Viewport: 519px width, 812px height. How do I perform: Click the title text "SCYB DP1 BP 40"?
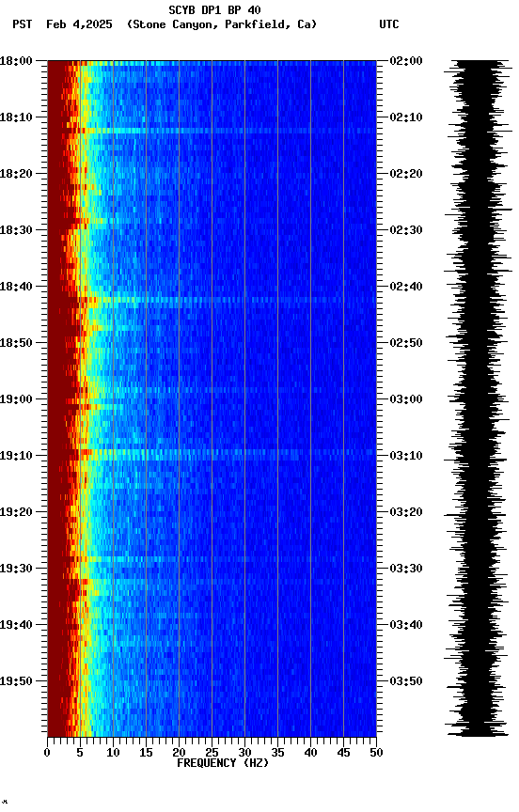[x=214, y=10]
